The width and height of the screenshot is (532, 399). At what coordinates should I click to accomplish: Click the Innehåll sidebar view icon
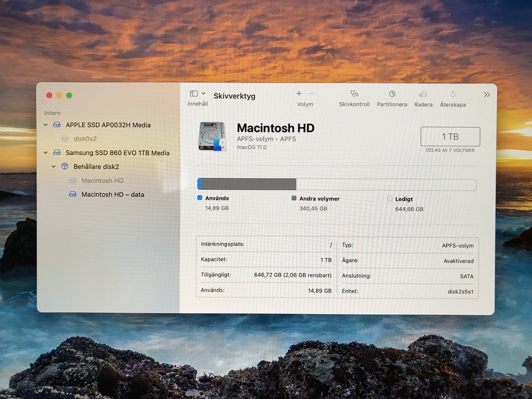pyautogui.click(x=194, y=93)
